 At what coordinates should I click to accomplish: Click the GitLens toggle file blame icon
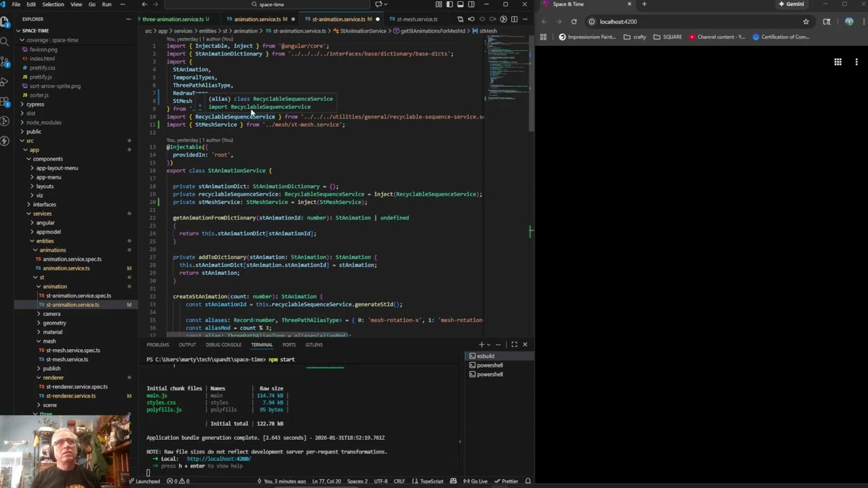pyautogui.click(x=503, y=19)
